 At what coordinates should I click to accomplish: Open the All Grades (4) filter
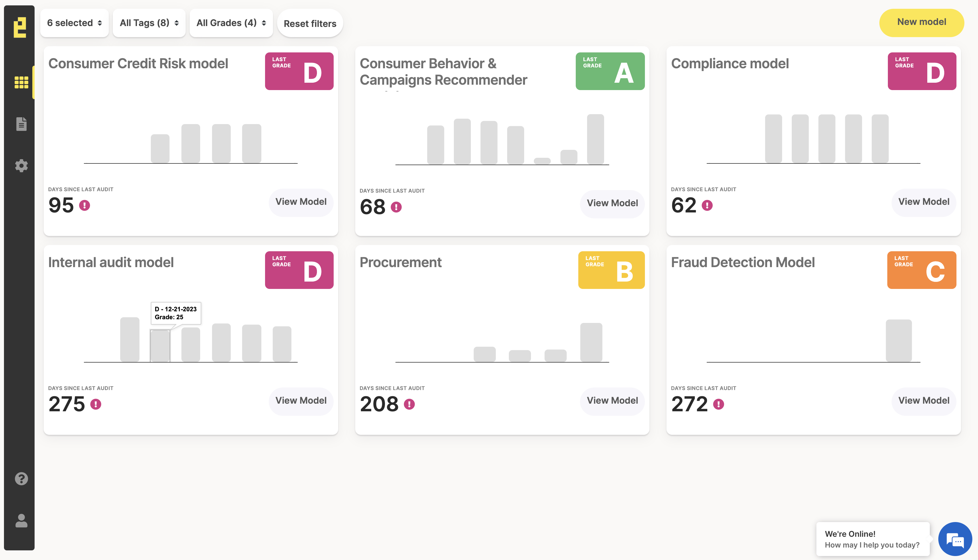(231, 23)
